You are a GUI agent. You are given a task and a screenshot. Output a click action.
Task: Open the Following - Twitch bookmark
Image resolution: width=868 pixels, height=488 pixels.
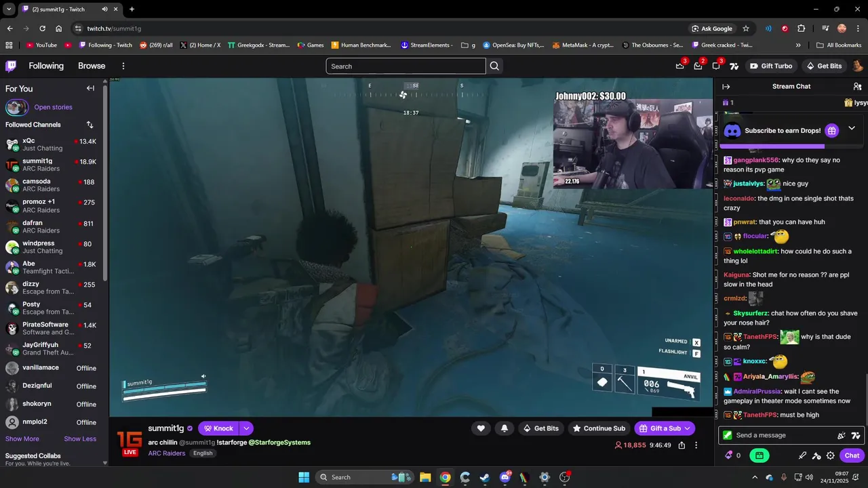[106, 45]
